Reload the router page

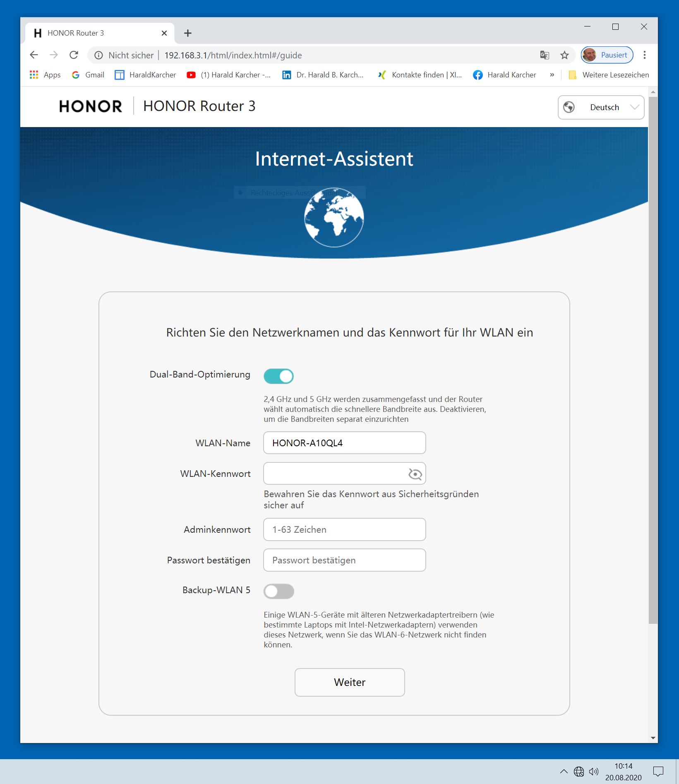pos(74,55)
